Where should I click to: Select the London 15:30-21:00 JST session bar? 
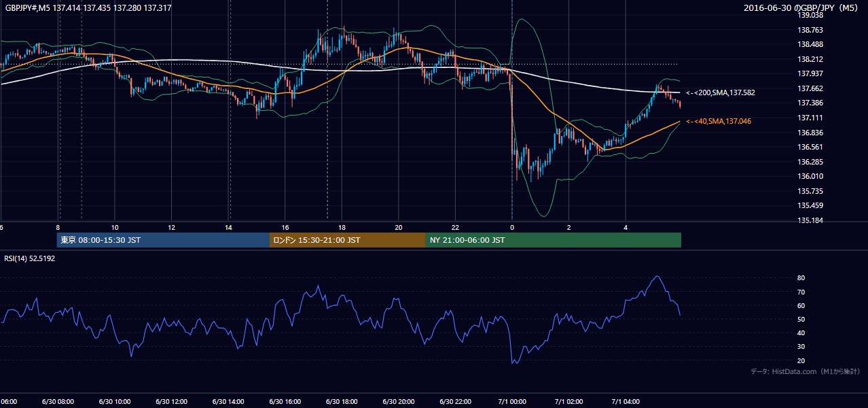tap(348, 240)
